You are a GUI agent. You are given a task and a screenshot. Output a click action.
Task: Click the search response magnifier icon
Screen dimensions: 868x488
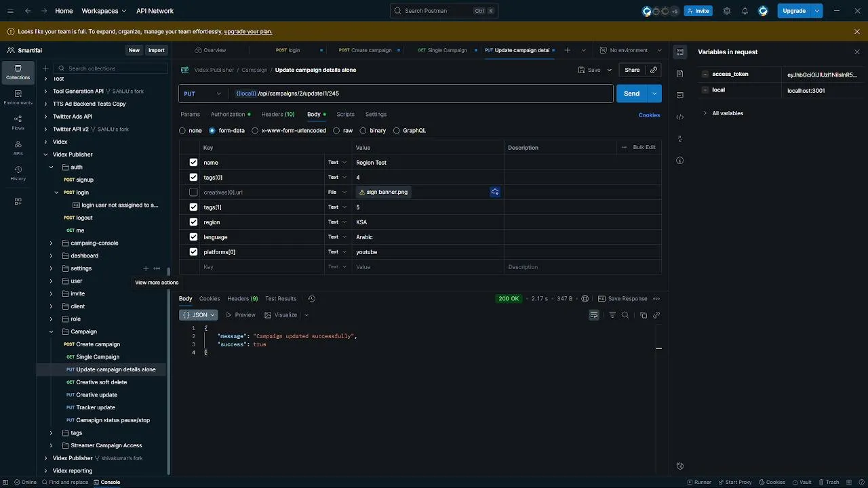[x=625, y=315]
